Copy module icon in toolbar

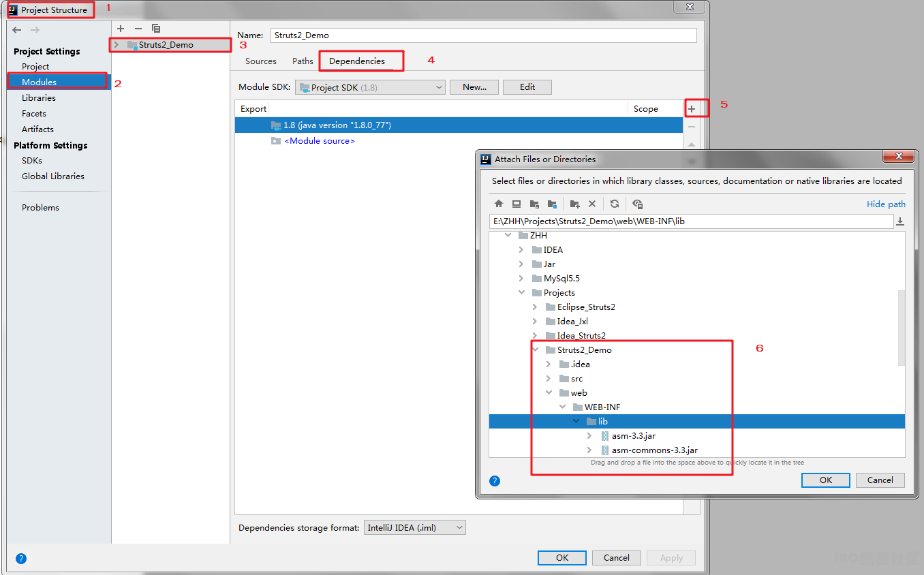[156, 29]
